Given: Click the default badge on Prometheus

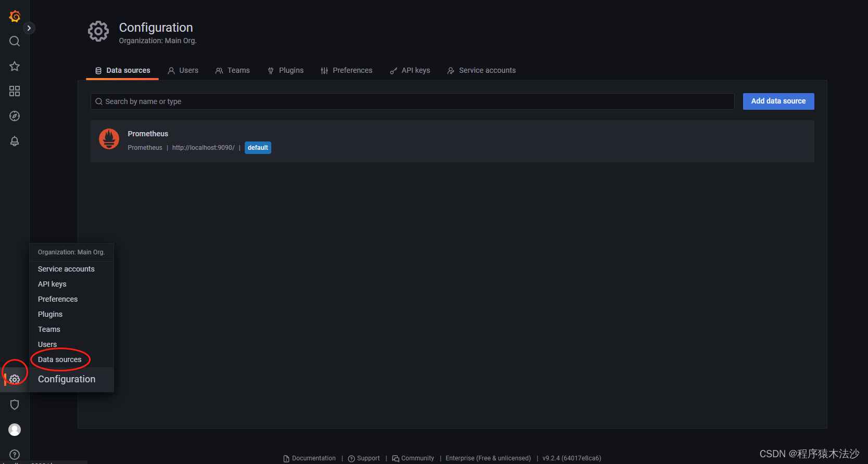Looking at the screenshot, I should [x=258, y=148].
